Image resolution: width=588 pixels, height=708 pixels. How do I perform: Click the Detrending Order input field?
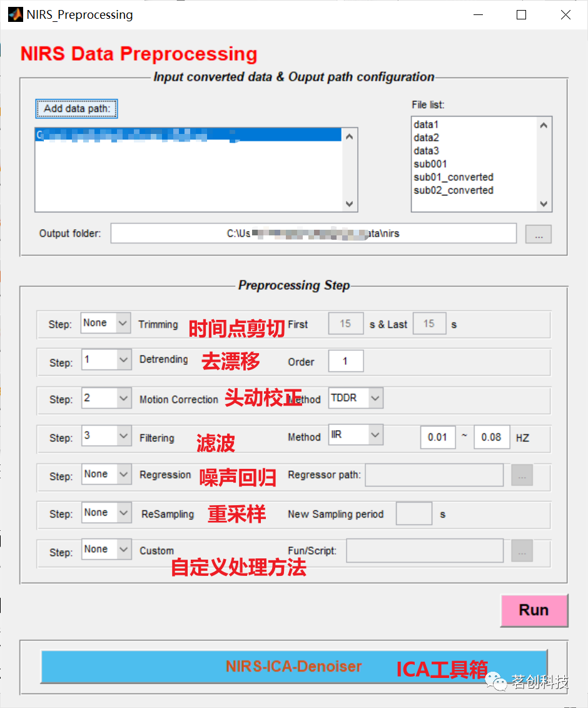pyautogui.click(x=345, y=361)
